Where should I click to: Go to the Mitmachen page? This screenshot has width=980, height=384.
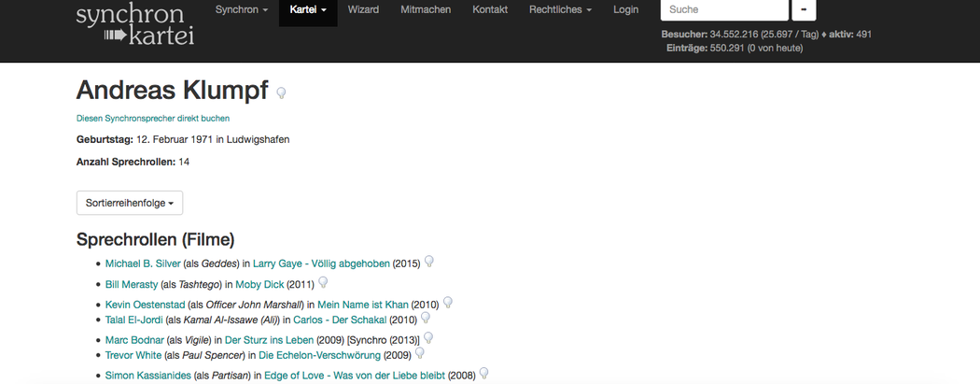click(426, 10)
